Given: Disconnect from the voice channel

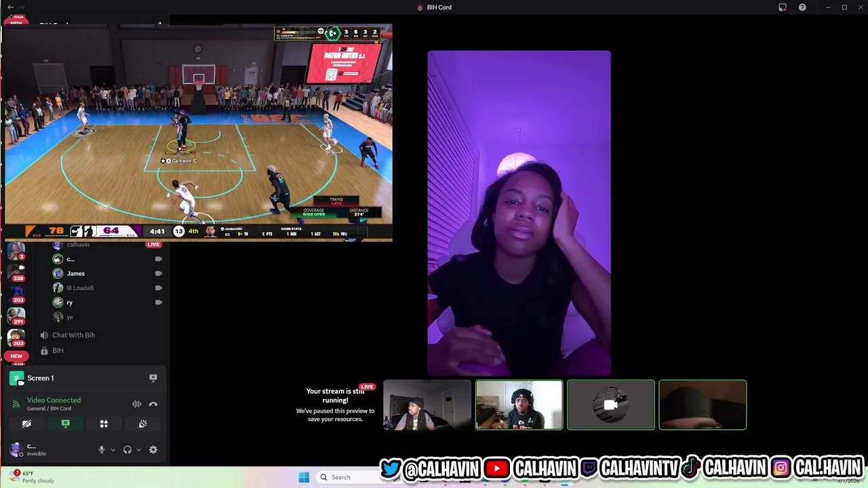Looking at the screenshot, I should tap(153, 404).
